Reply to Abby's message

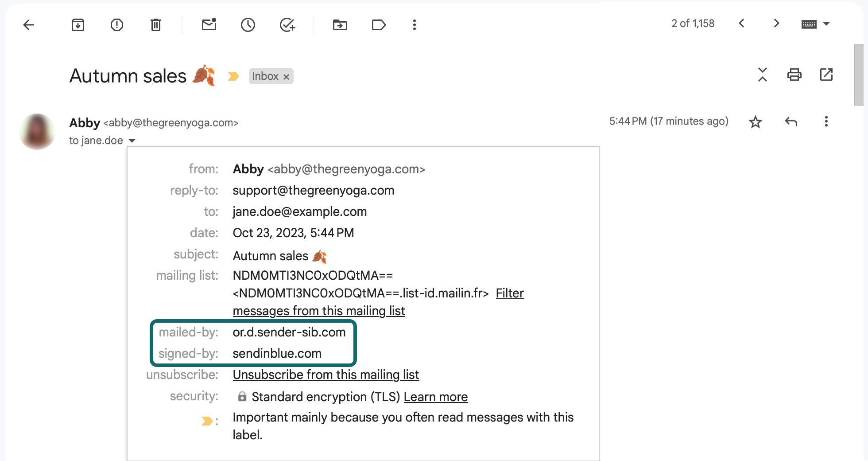pyautogui.click(x=791, y=121)
